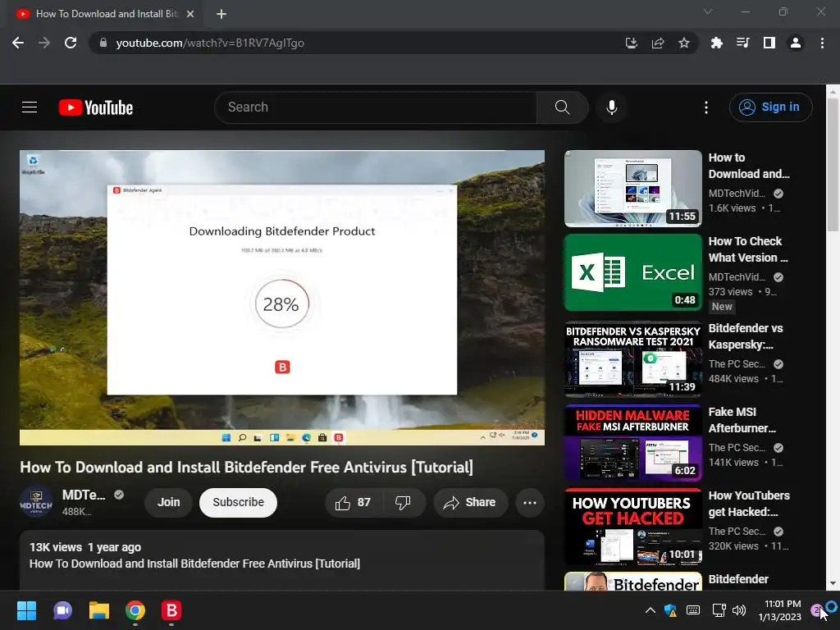The image size is (840, 630).
Task: Open the YouTube guide hamburger menu
Action: [x=30, y=107]
